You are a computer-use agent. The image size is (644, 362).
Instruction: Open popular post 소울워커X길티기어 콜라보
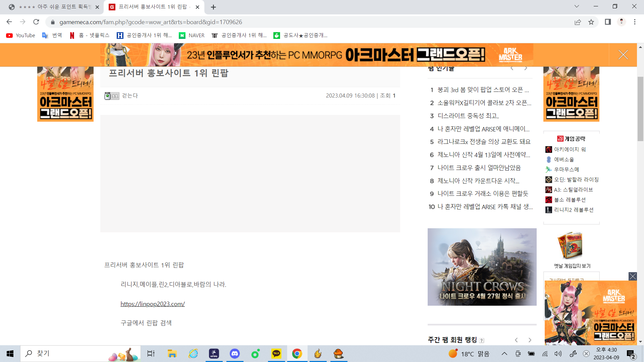484,103
